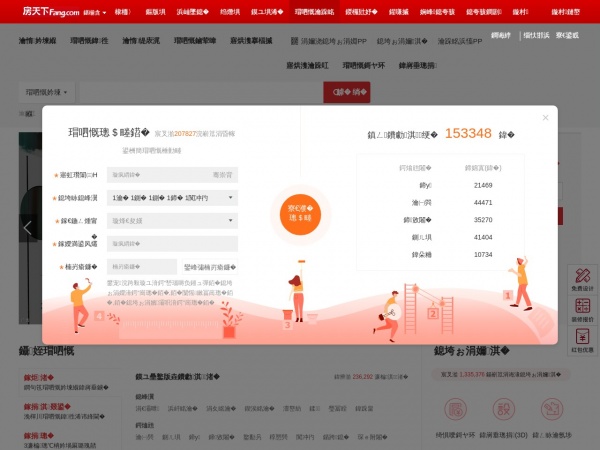Click the link label ending in "(3D)"

(504, 435)
